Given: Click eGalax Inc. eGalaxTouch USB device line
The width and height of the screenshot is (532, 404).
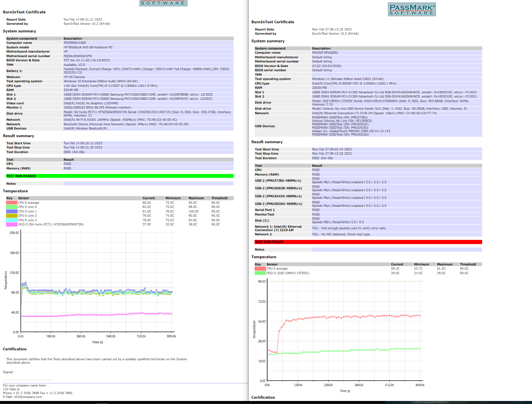Looking at the screenshot, I should pyautogui.click(x=351, y=131).
